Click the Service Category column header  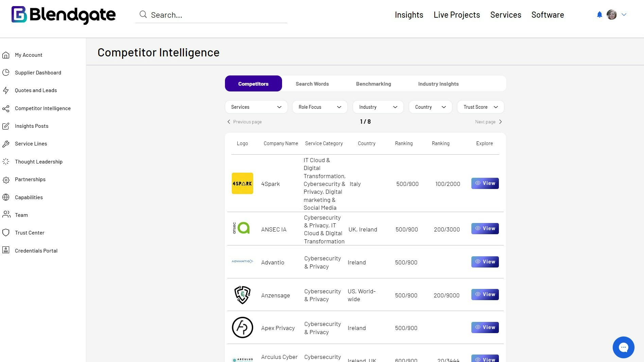pos(324,143)
